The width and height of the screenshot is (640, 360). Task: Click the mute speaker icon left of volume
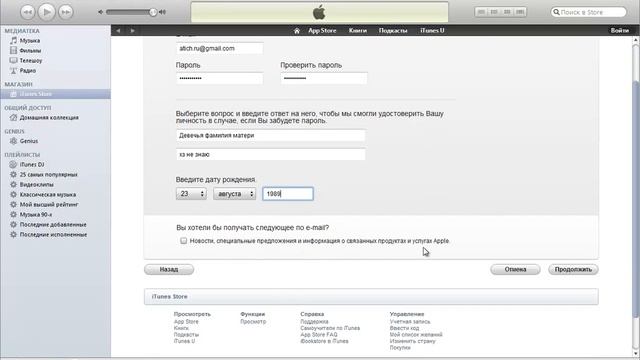point(101,12)
